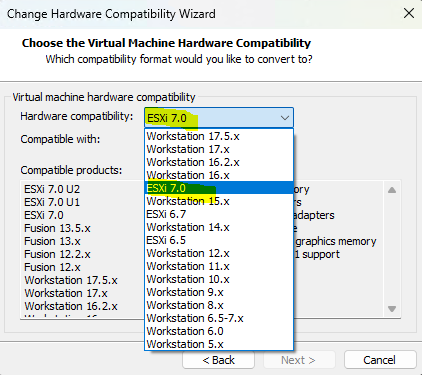Pick Workstation 16.2.x option in dropdown
This screenshot has height=375, width=422.
[x=219, y=162]
